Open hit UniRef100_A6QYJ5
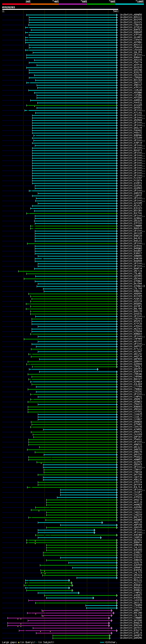This screenshot has width=146, height=644. (131, 522)
